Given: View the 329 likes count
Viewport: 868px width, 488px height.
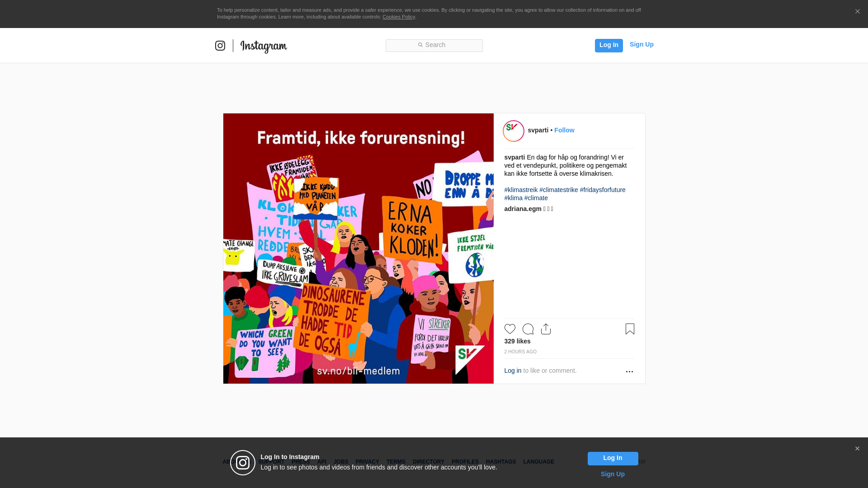Looking at the screenshot, I should tap(517, 341).
